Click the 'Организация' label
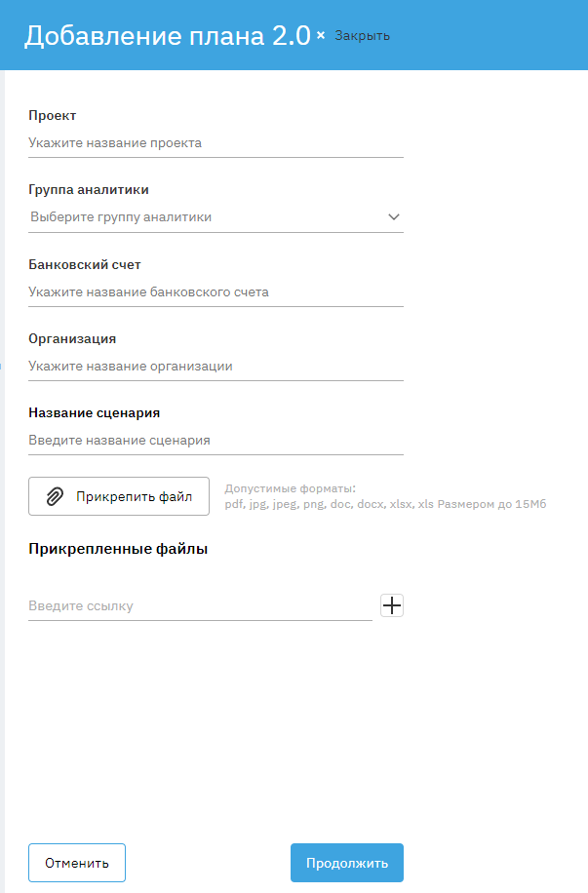 72,338
